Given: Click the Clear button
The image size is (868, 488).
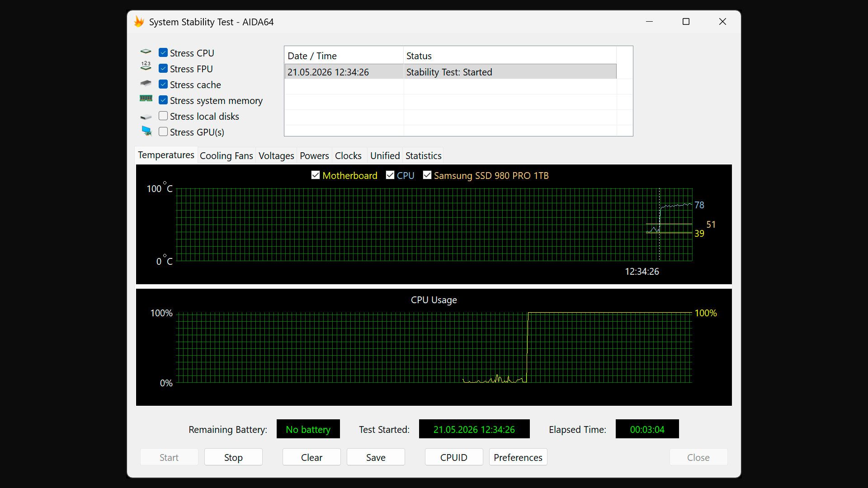Looking at the screenshot, I should point(311,457).
